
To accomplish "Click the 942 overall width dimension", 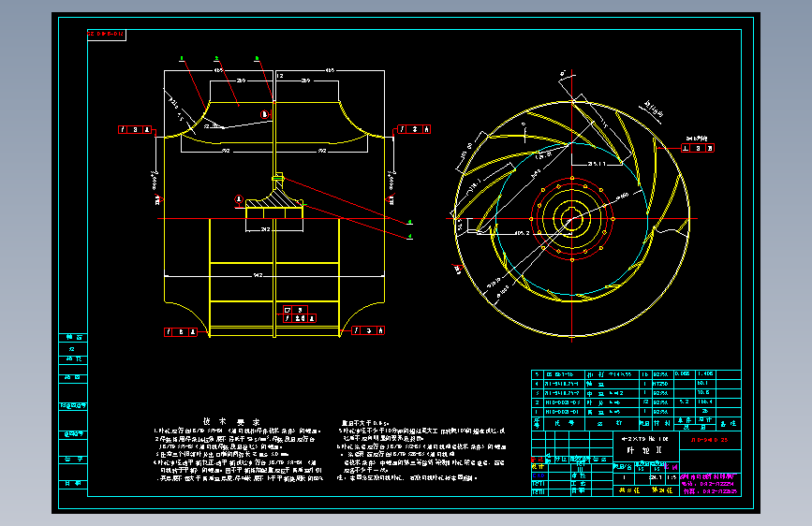I will (x=258, y=275).
